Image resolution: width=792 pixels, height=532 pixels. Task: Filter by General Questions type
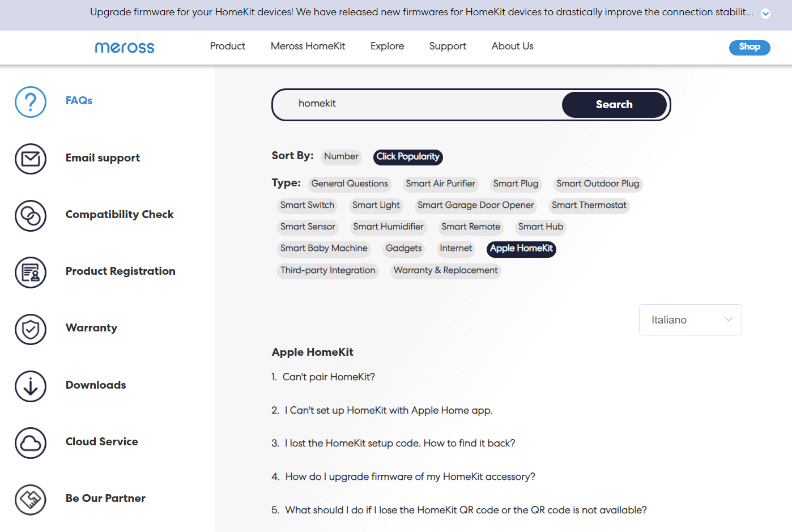pos(350,184)
